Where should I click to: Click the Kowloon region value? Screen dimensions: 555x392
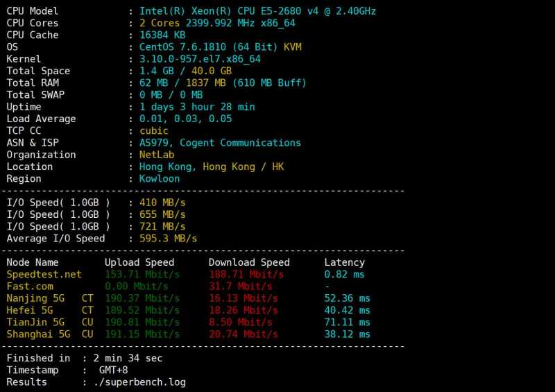point(160,178)
